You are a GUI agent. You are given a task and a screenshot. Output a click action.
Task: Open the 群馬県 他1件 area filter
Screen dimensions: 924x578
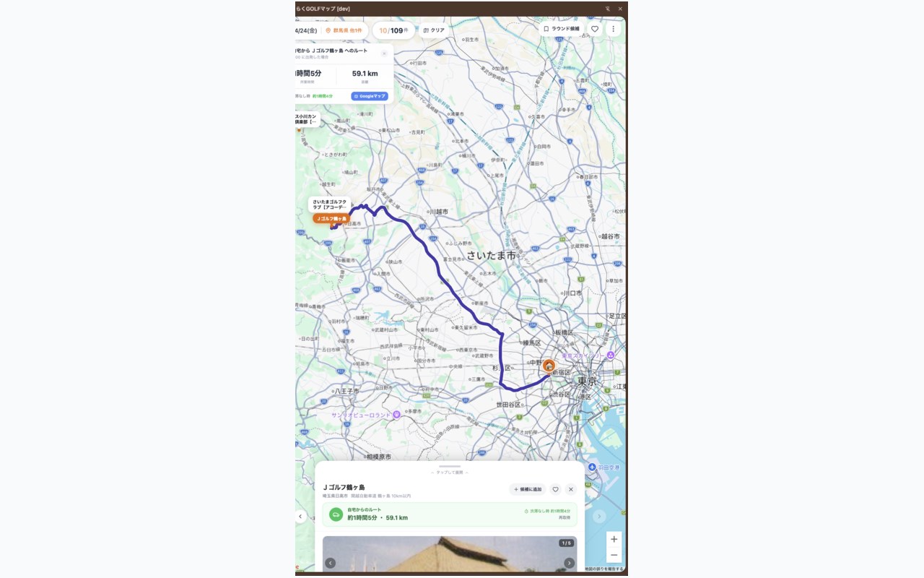point(344,30)
